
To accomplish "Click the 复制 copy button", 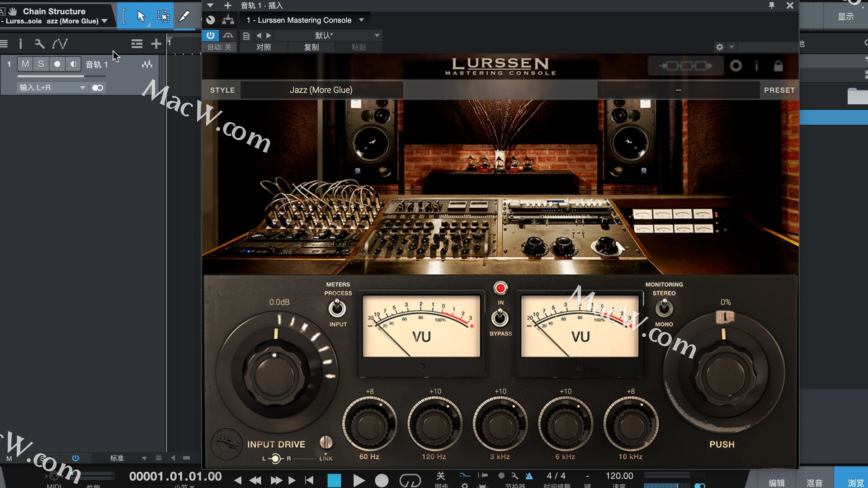I will 311,47.
